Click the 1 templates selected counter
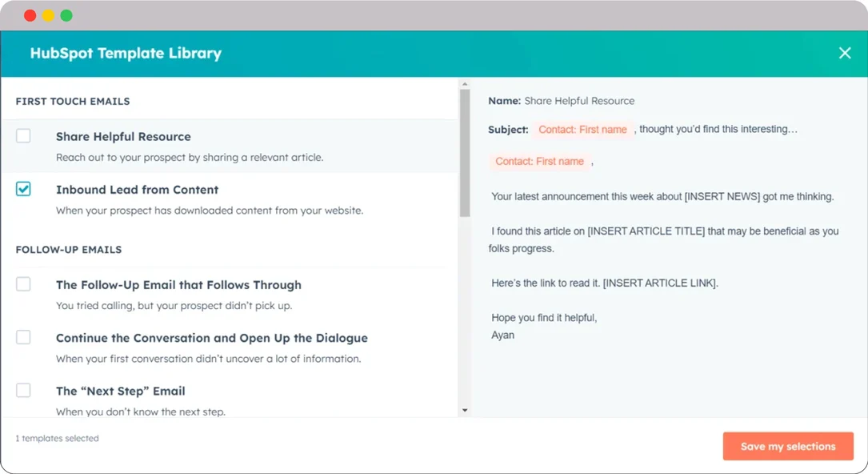Viewport: 868px width, 474px height. click(57, 438)
